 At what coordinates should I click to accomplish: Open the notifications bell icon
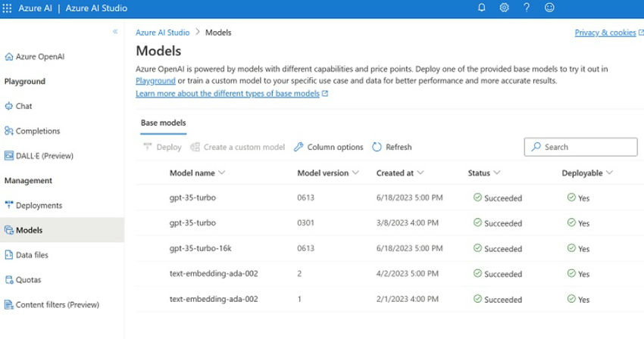481,8
